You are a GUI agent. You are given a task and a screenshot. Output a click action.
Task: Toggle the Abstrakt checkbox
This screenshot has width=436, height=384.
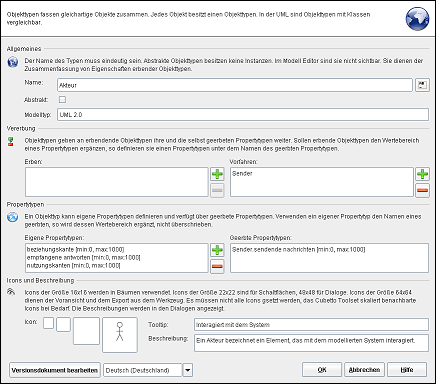point(62,99)
